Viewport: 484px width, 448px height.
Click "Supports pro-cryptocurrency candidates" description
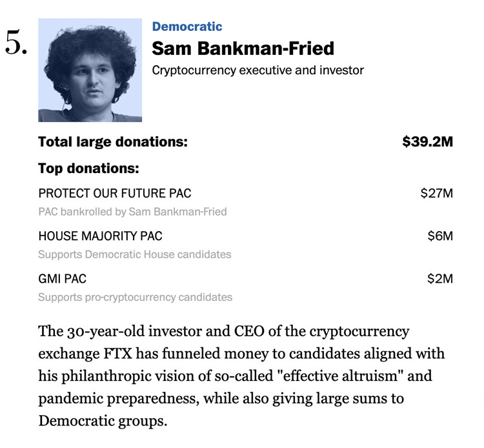135,298
